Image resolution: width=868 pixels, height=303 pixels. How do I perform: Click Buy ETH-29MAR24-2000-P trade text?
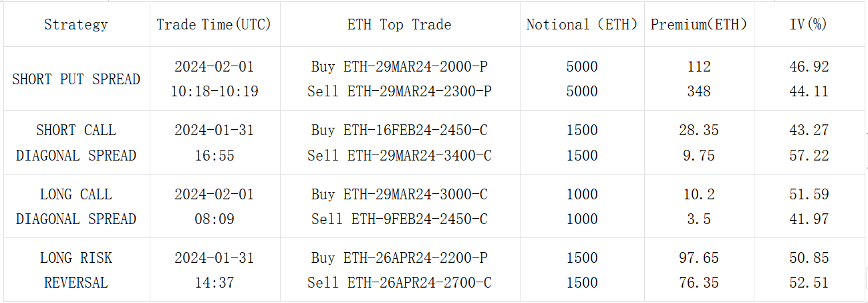tap(399, 67)
